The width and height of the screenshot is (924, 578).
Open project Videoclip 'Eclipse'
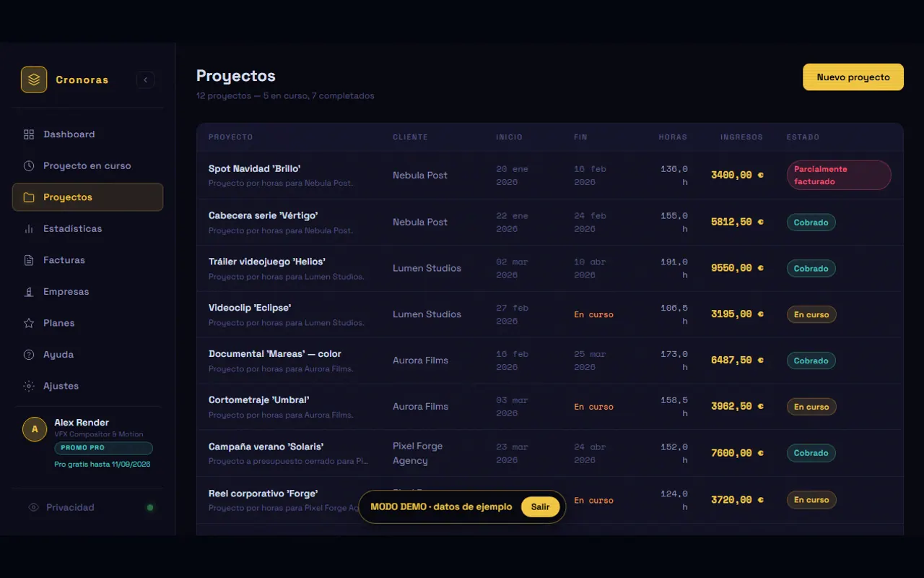(250, 308)
